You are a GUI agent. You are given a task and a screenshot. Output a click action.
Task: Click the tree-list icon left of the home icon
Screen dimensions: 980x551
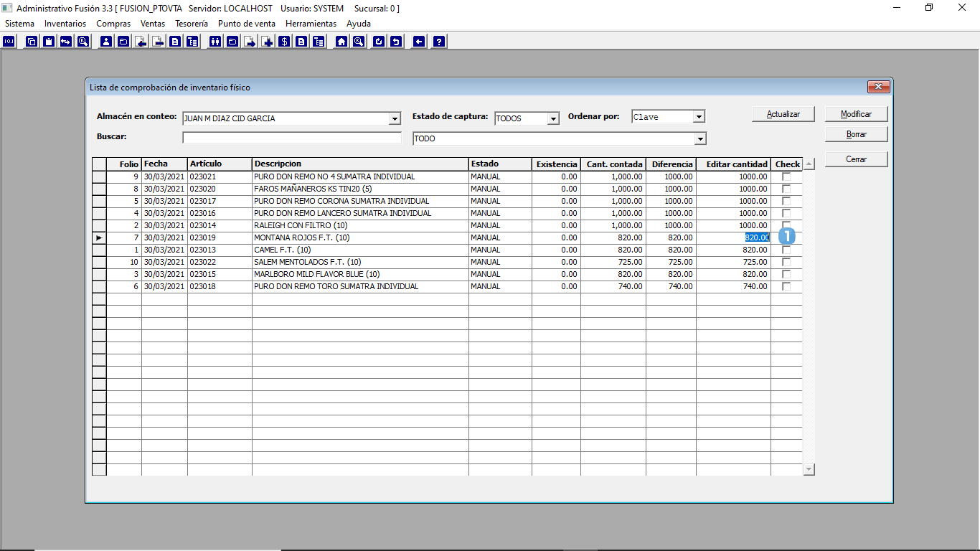pos(319,42)
